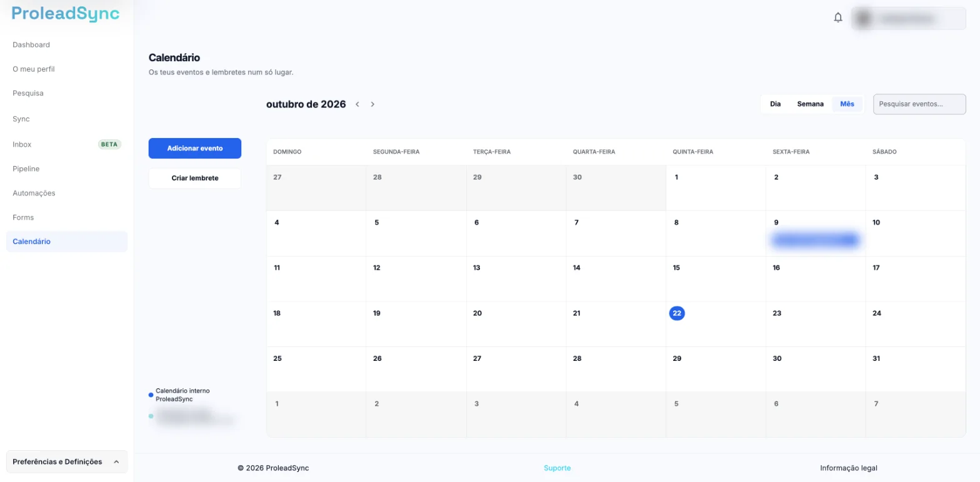Click the blue event on October 9
Viewport: 980px width, 482px height.
[x=816, y=240]
